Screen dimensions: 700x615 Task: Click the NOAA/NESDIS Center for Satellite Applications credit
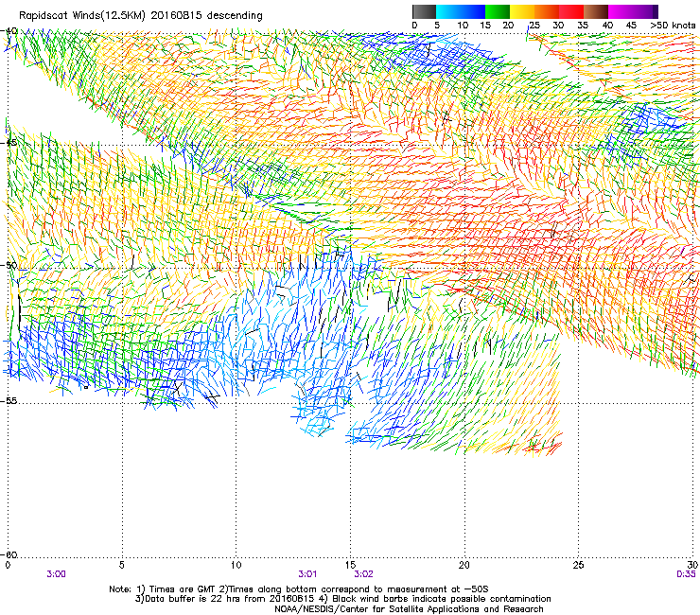(x=409, y=609)
